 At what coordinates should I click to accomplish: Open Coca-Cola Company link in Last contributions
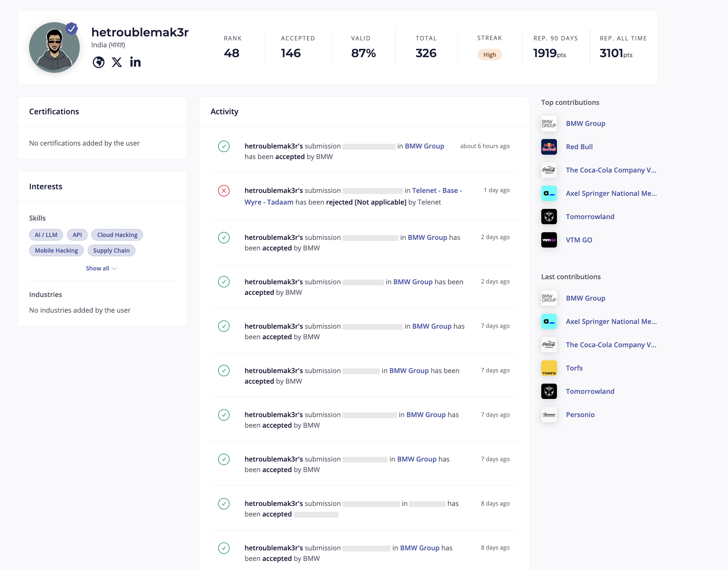click(611, 345)
